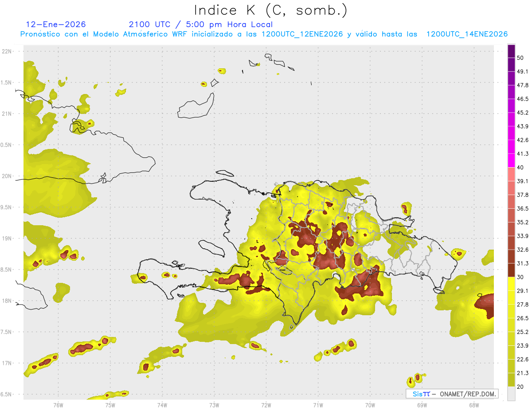Screen dimensions: 532x411
Task: Click the "72W" longitude label
Action: coord(266,405)
